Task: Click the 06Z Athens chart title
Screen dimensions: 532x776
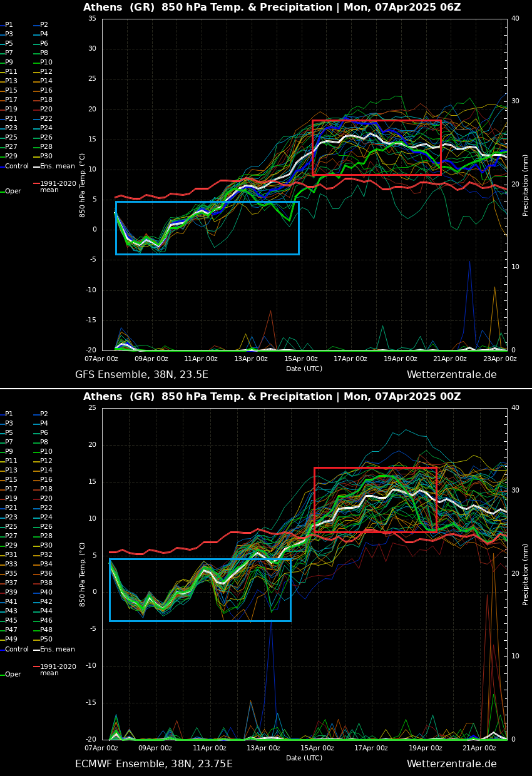Action: [x=272, y=8]
